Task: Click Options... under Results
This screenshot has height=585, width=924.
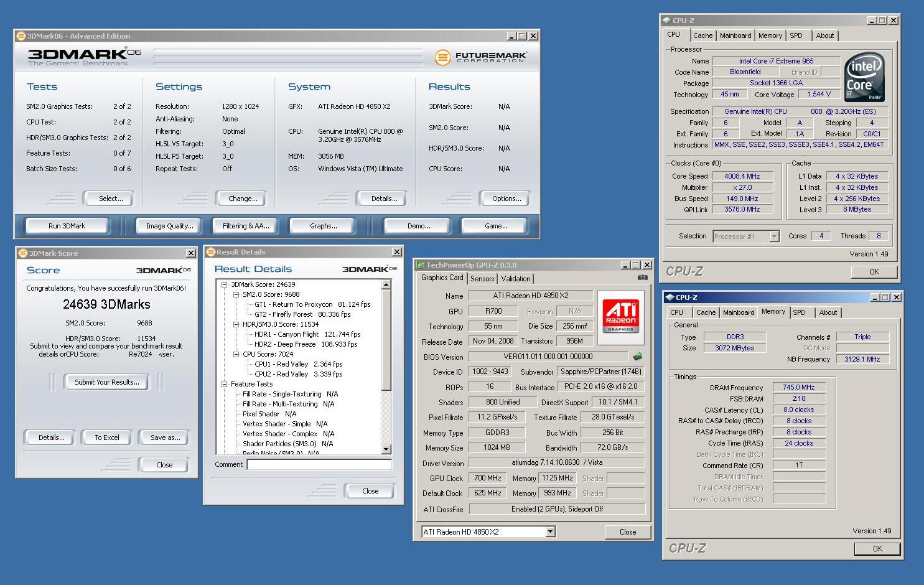Action: click(x=506, y=199)
